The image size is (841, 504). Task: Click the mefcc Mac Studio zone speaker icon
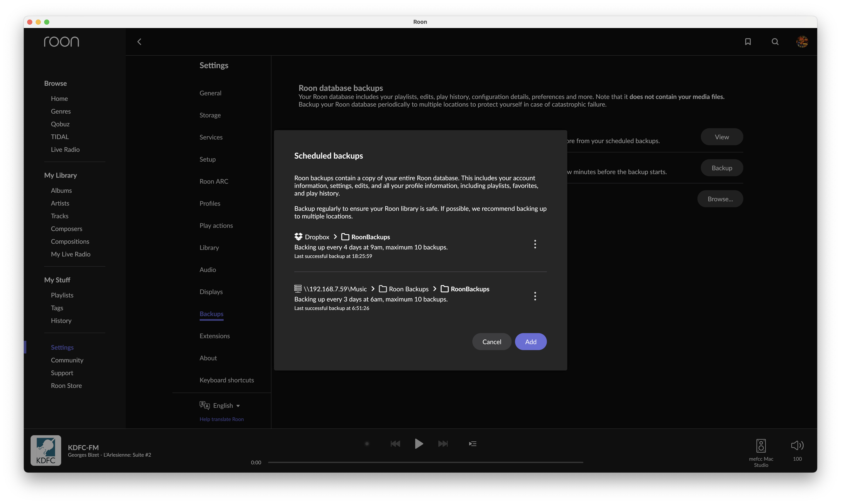click(x=761, y=446)
